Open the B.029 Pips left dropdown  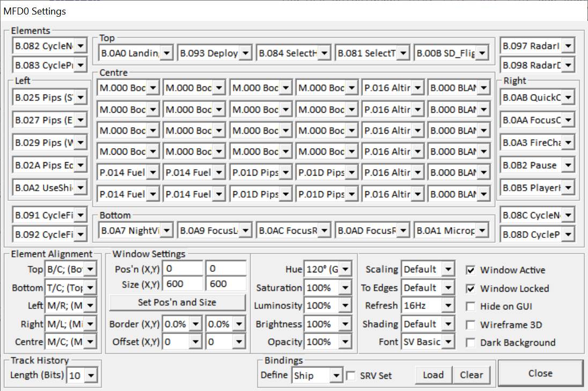(x=49, y=142)
